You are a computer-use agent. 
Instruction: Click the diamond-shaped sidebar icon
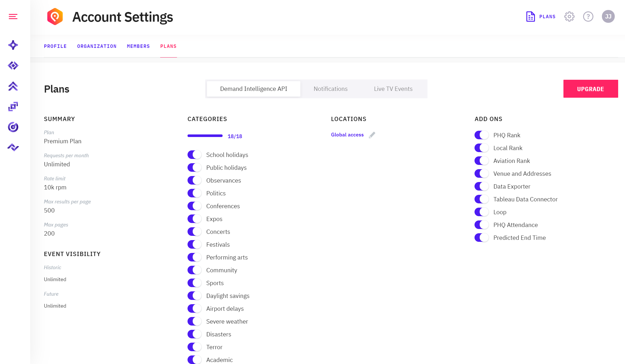click(13, 66)
